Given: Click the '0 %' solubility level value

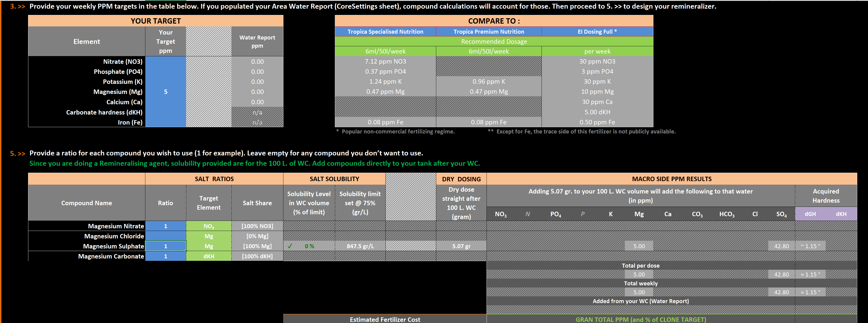Looking at the screenshot, I should pyautogui.click(x=309, y=246).
